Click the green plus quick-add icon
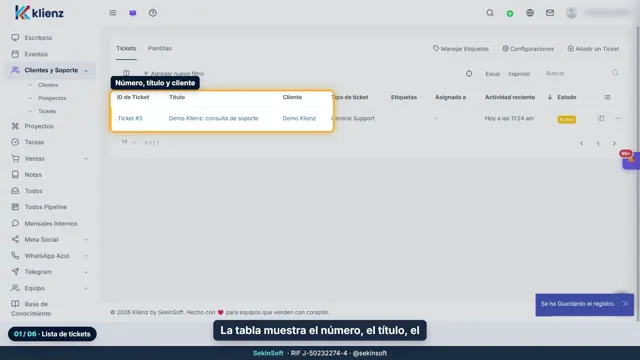Viewport: 640px width, 360px height. [510, 13]
